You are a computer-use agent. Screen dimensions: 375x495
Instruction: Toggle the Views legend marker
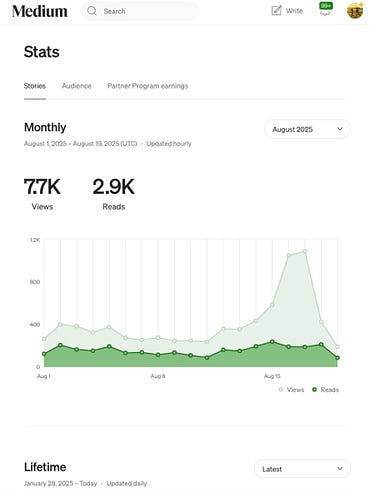[x=281, y=390]
